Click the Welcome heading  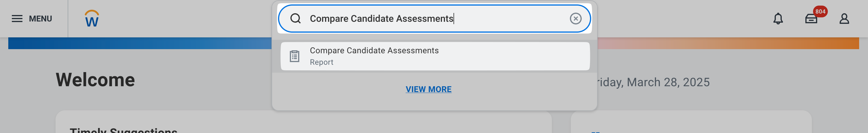95,80
